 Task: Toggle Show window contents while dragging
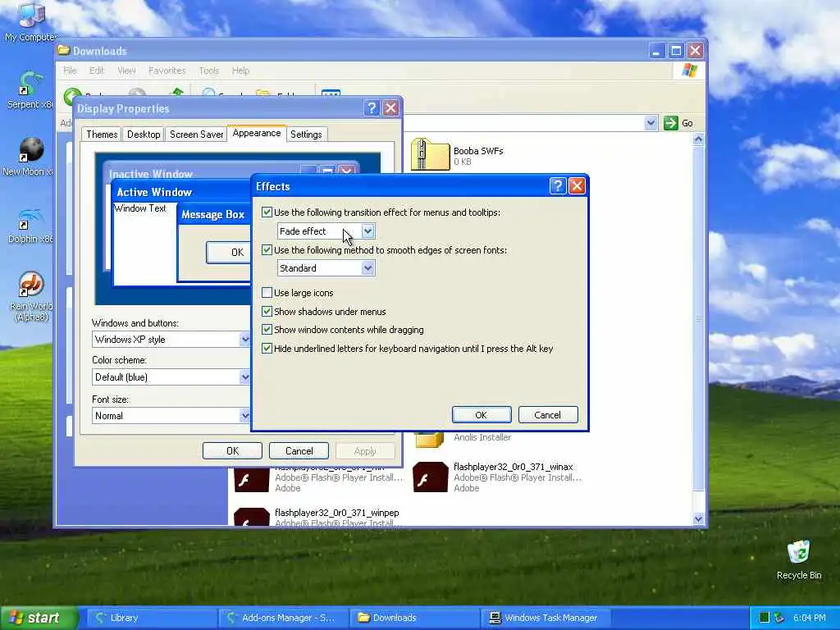click(267, 330)
